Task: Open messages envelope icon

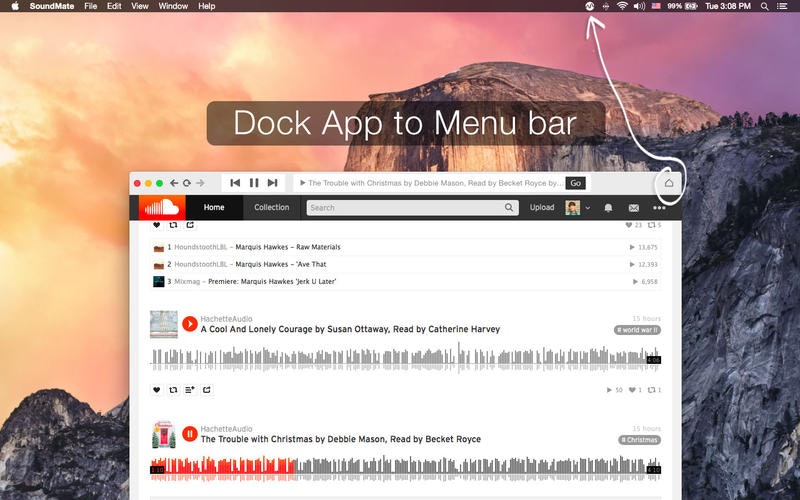Action: point(634,208)
